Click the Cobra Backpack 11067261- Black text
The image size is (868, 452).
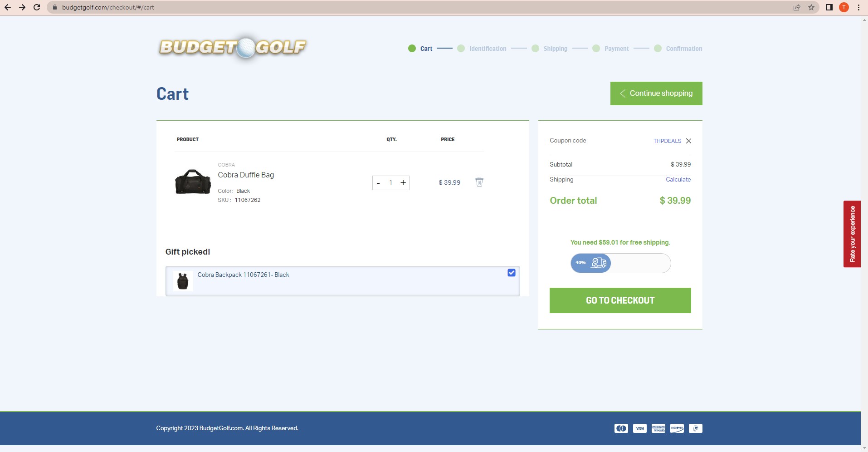coord(243,275)
